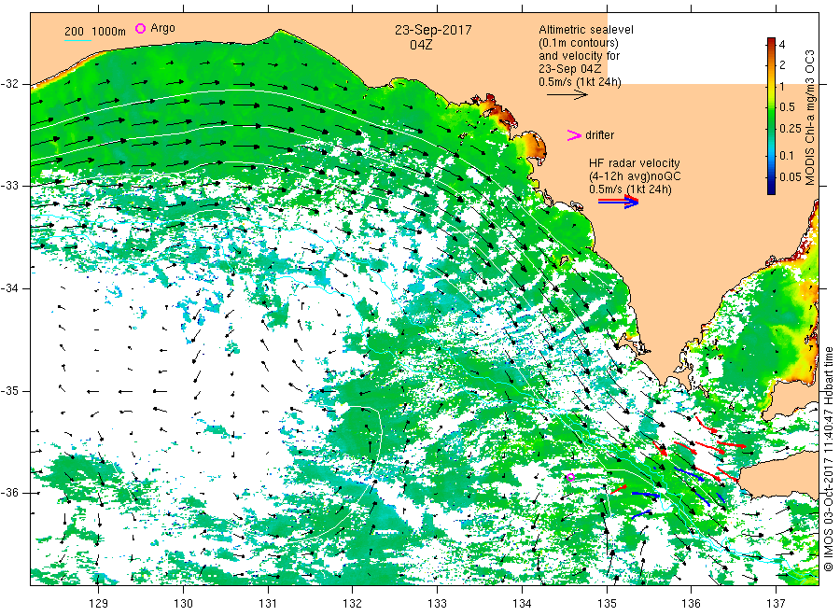Click the 136 longitude axis label
840x616 pixels.
691,604
